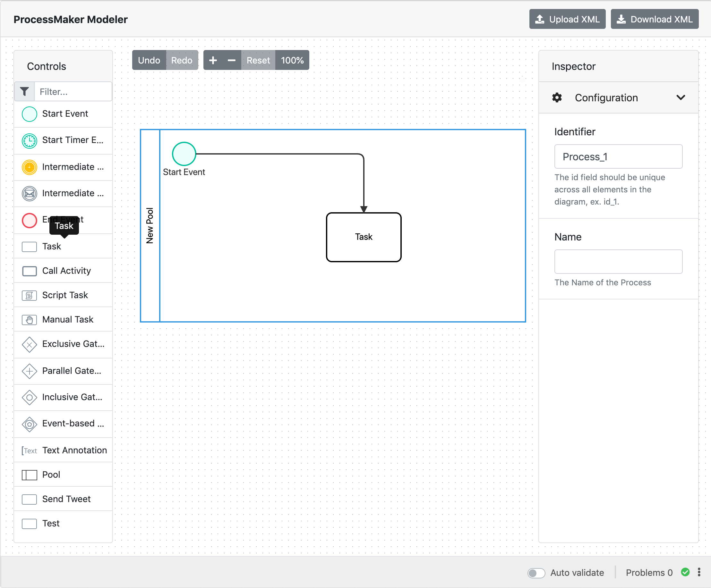Select the Pool element from Controls

pyautogui.click(x=51, y=475)
